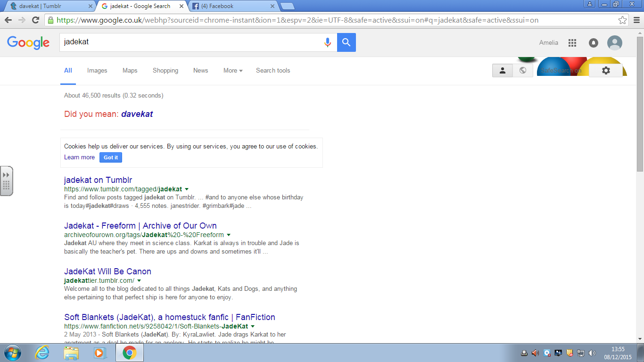This screenshot has width=644, height=362.
Task: Open the Google account avatar menu
Action: point(614,43)
